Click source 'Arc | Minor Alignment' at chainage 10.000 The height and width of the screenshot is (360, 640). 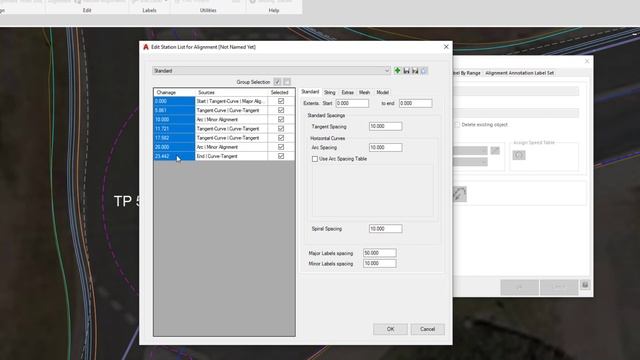(231, 119)
